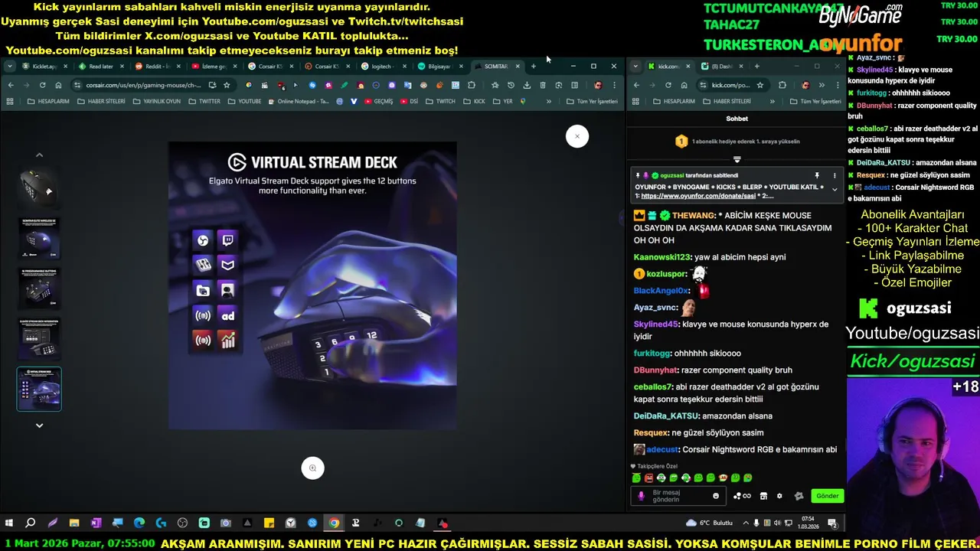Open the 6°C Bulutlu weather widget

(710, 523)
